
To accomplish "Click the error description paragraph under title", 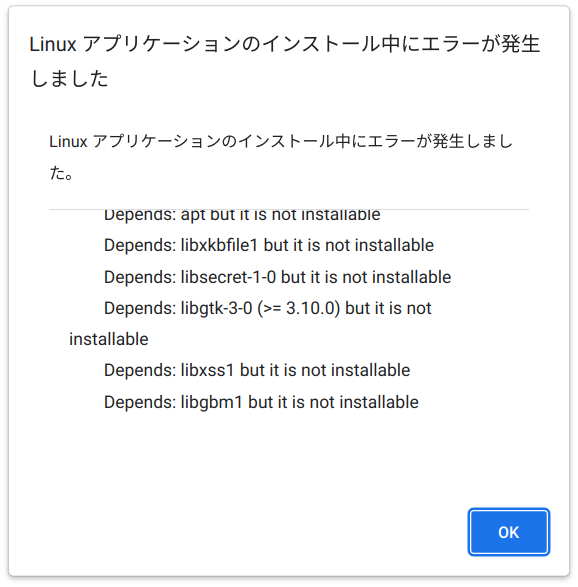I will [x=281, y=157].
